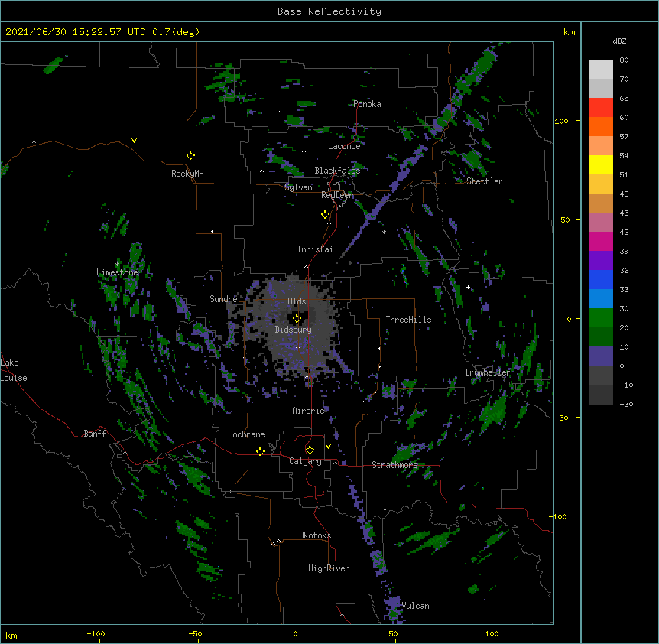Select the Olds town label
Image resolution: width=659 pixels, height=644 pixels.
[x=297, y=301]
